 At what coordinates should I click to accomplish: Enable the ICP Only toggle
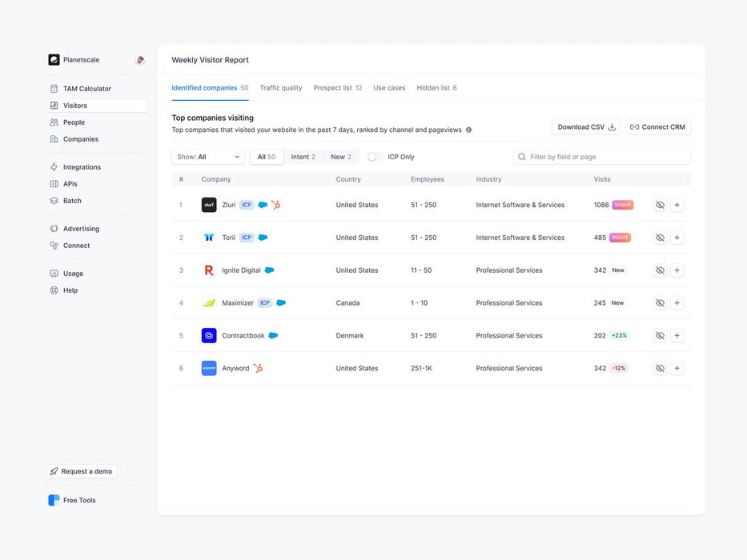point(375,157)
